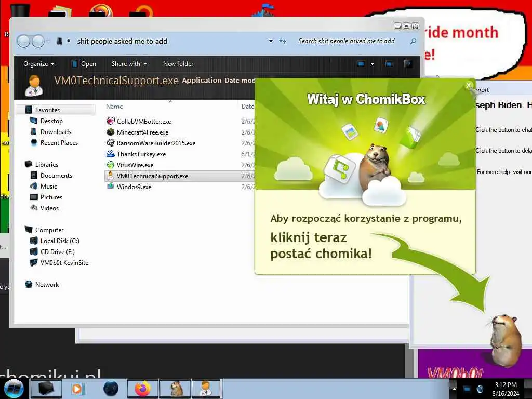Click the tray icon beside the clock

(480, 389)
